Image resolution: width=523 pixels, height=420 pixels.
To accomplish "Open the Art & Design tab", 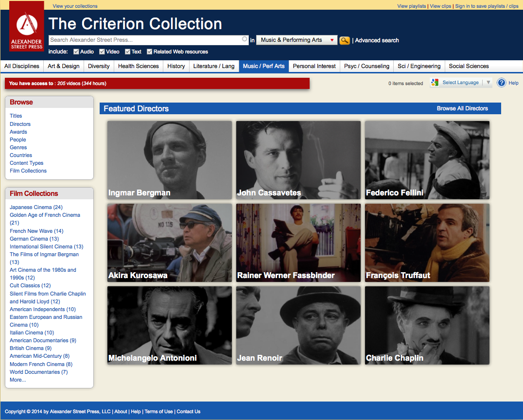I will (x=63, y=66).
